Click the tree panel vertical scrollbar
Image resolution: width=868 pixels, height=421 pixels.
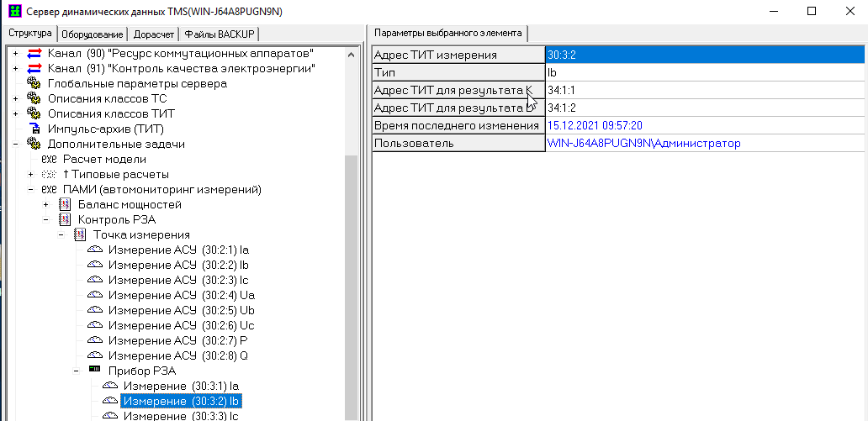click(352, 252)
